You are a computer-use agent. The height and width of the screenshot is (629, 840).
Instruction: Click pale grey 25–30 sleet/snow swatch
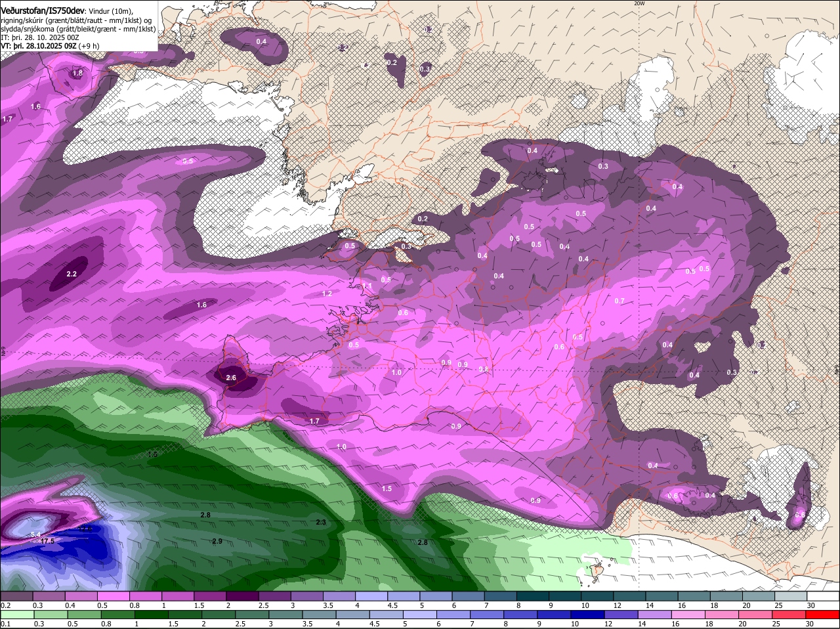point(791,596)
